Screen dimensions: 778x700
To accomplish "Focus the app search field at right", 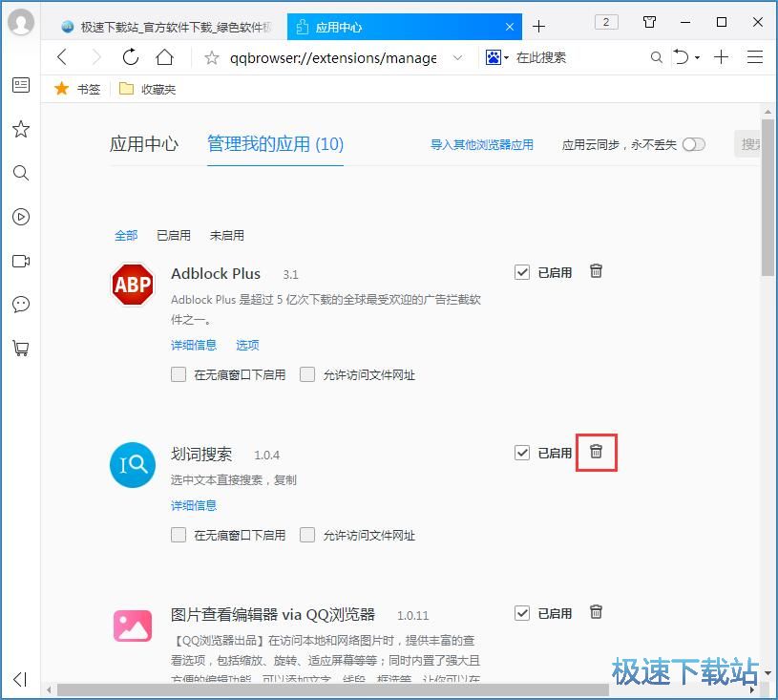I will click(747, 144).
